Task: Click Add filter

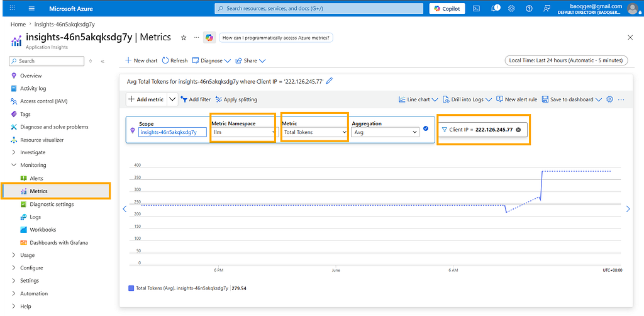Action: coord(196,99)
